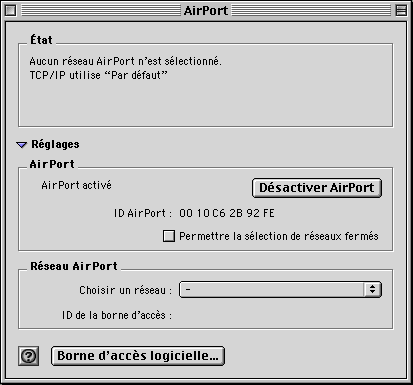
Task: Click the 'Choisir un réseau' label
Action: tap(125, 290)
